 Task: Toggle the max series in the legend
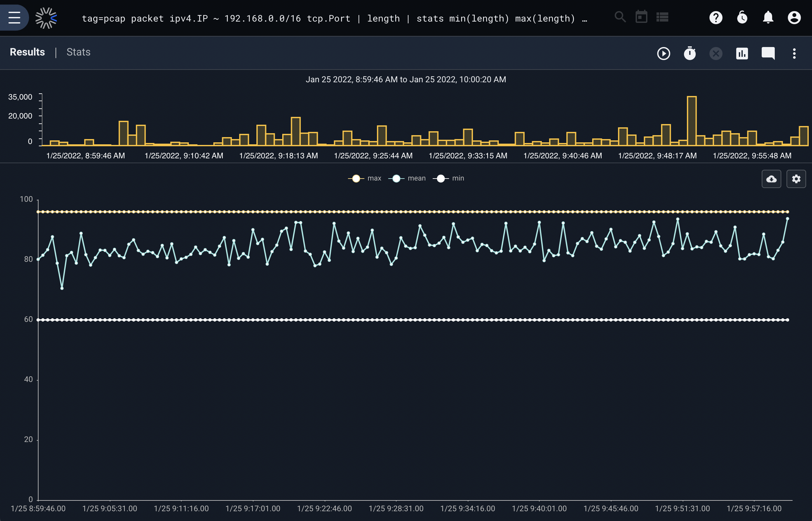[x=365, y=178]
